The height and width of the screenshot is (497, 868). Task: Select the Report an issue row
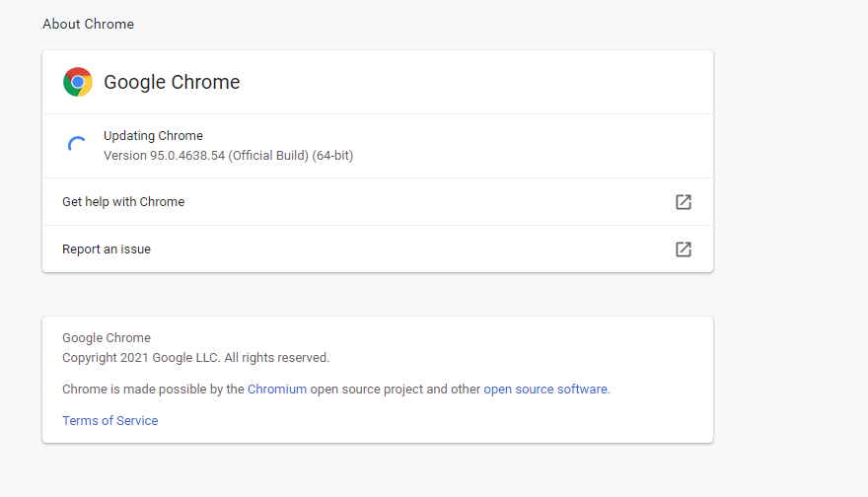(x=107, y=249)
